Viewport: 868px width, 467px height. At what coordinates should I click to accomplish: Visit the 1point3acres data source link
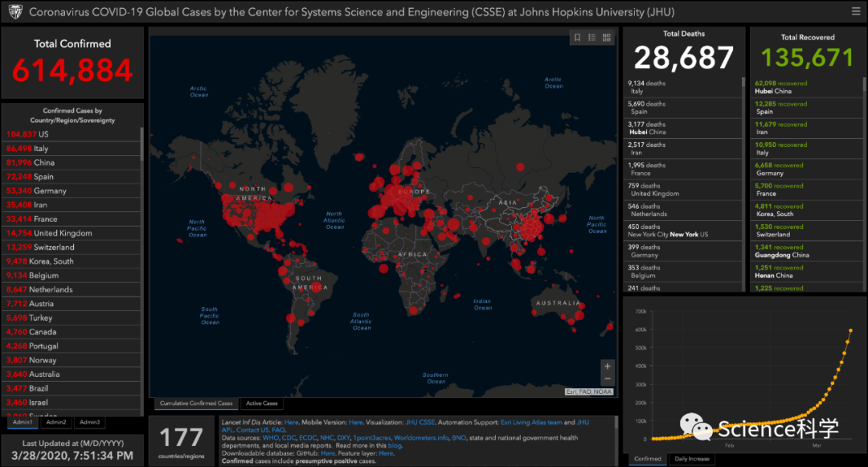click(x=372, y=438)
